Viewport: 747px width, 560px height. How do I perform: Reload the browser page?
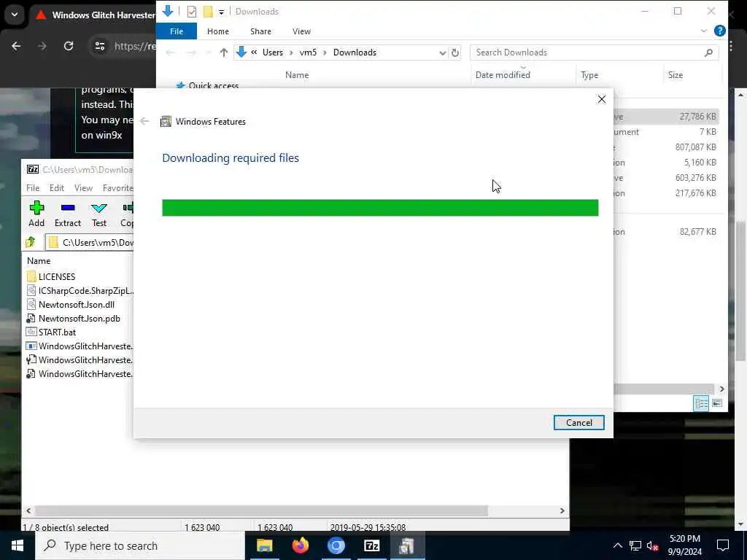69,46
